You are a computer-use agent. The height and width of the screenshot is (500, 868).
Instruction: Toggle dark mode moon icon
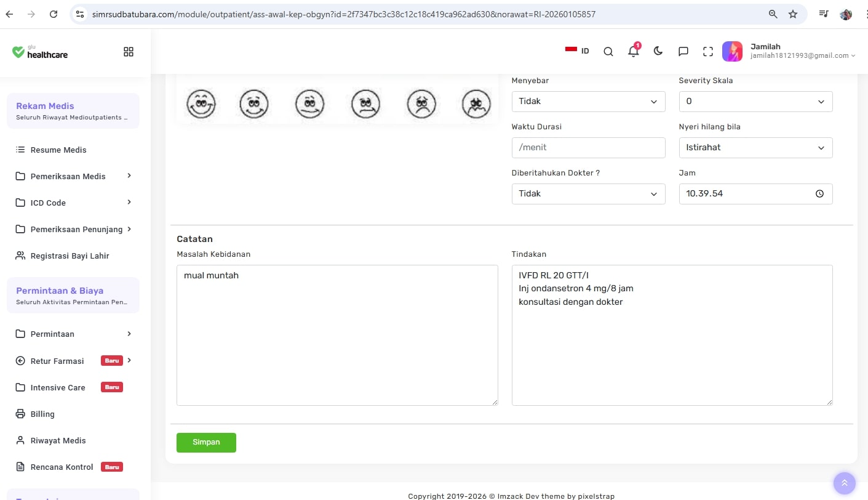point(658,51)
